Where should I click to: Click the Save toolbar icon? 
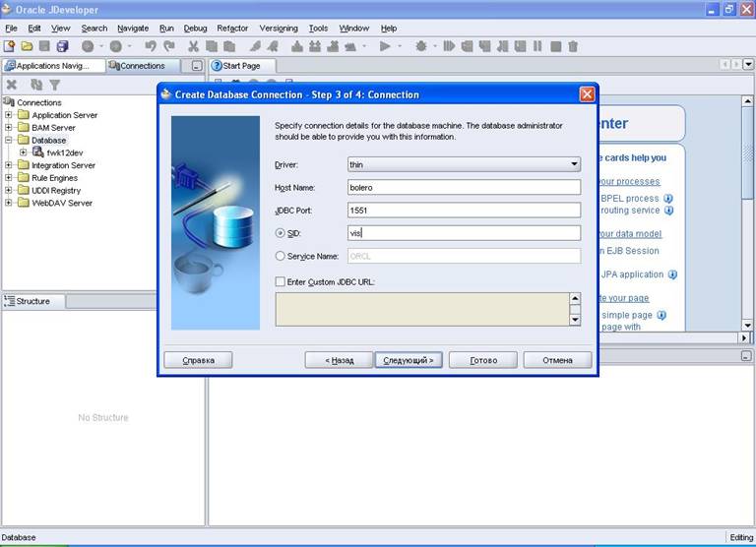45,46
